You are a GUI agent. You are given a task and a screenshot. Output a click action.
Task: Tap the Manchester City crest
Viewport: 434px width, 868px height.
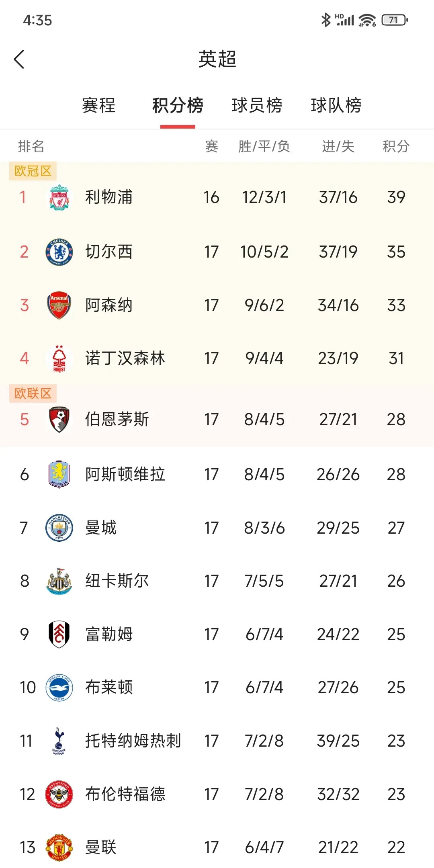[x=59, y=528]
